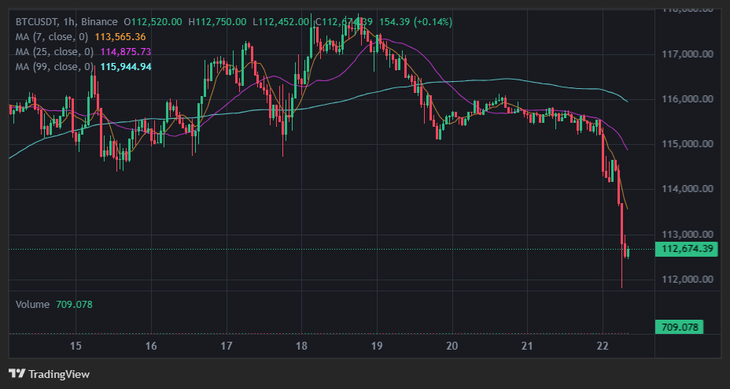Click date 19 on the time axis
The width and height of the screenshot is (730, 389).
click(377, 346)
